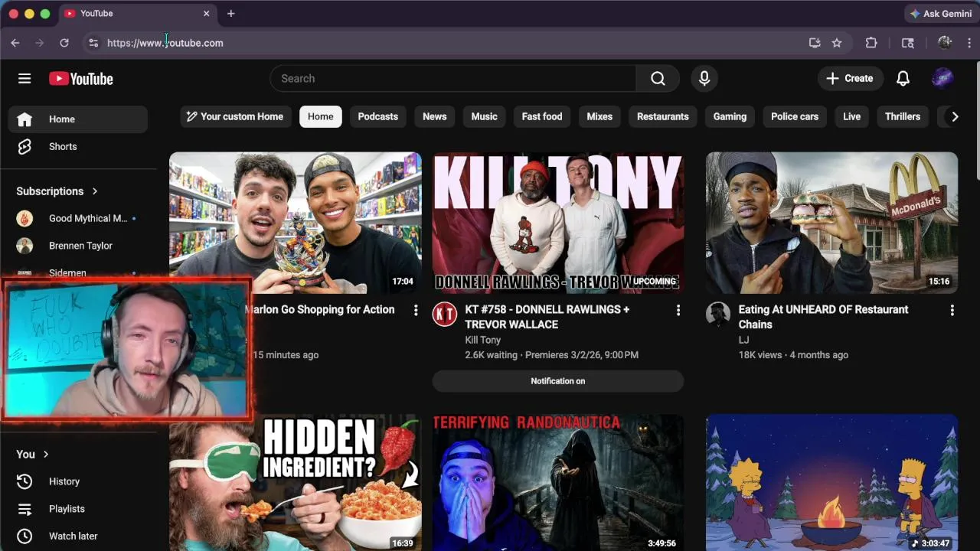Open the account avatar menu
This screenshot has width=980, height=551.
tap(942, 78)
